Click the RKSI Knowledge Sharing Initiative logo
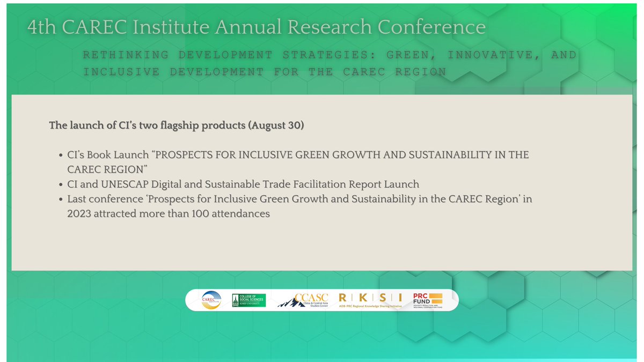Viewport: 644px width, 362px height. pos(370,301)
